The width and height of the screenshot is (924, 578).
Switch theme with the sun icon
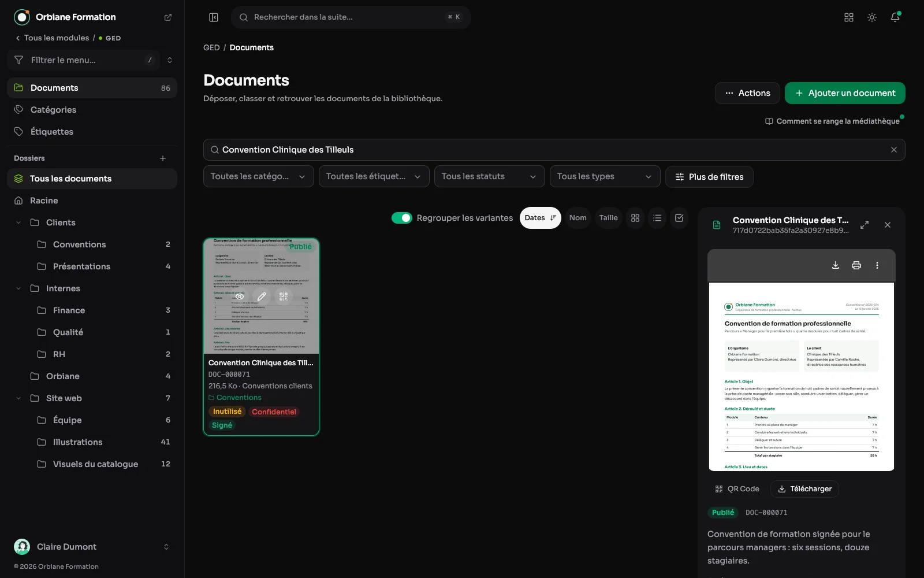click(x=872, y=17)
